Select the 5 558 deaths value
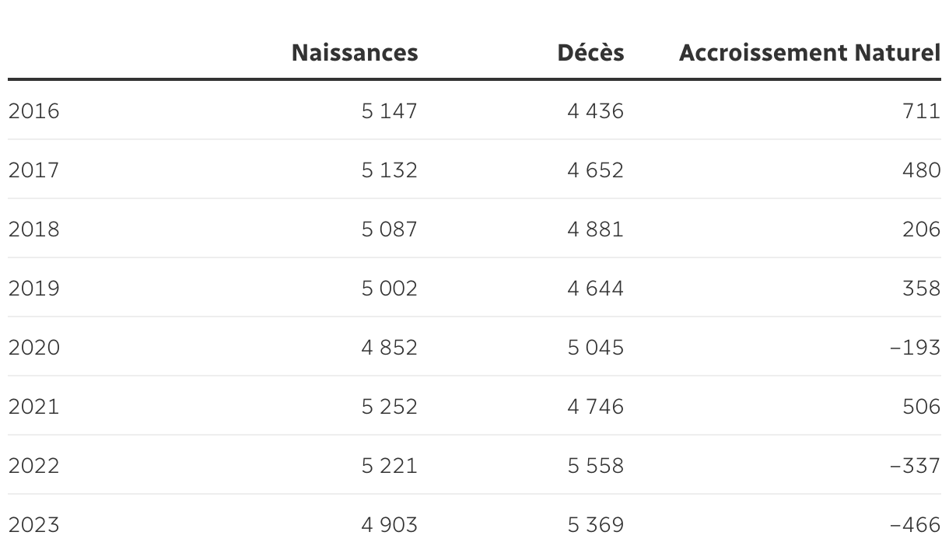The image size is (949, 560). 595,466
